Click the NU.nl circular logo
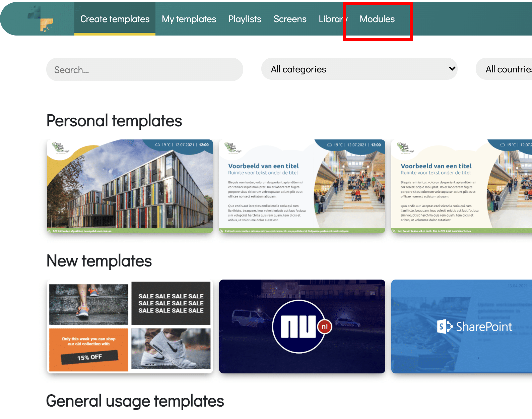This screenshot has height=419, width=532. click(x=299, y=326)
